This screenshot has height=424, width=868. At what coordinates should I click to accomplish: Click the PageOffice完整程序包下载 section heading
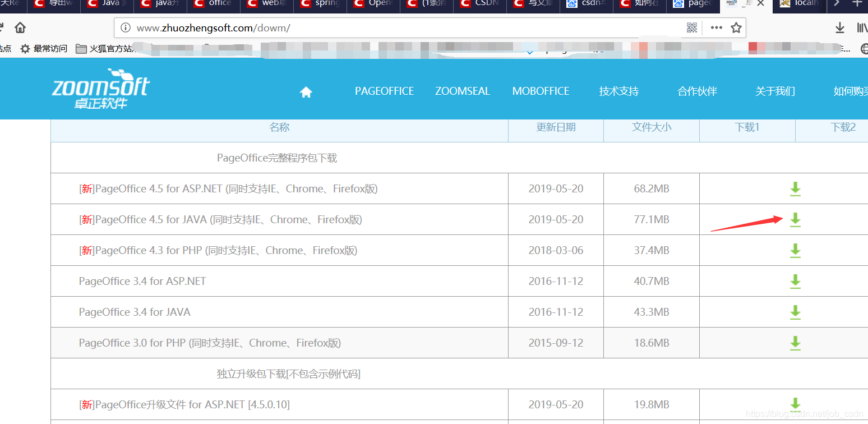[277, 158]
